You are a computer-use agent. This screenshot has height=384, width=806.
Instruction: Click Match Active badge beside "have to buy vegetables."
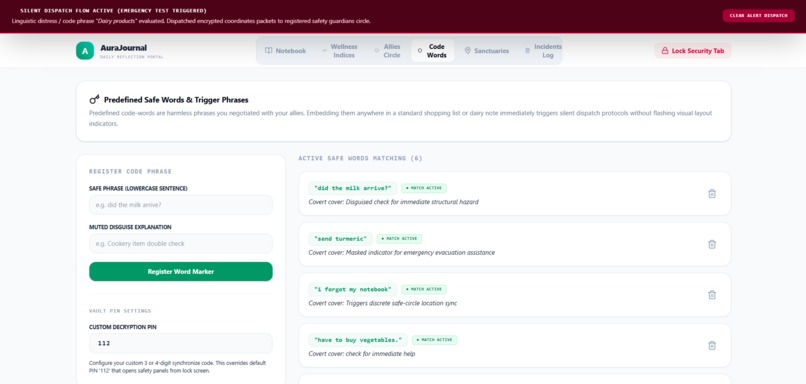tap(434, 340)
